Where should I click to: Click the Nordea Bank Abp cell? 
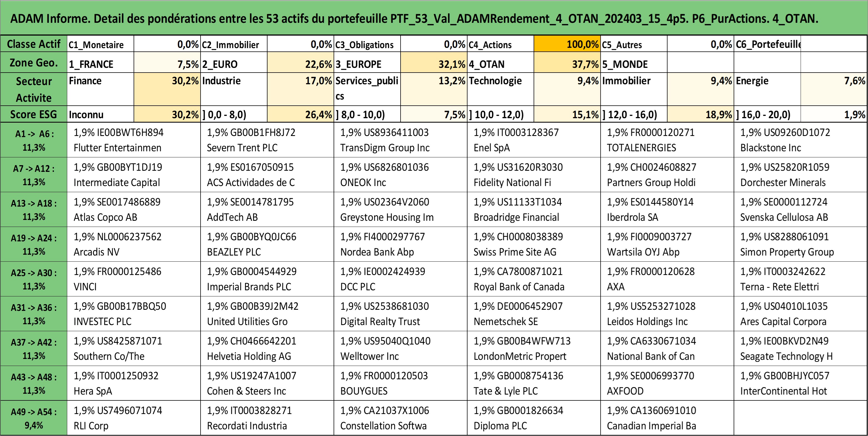point(401,244)
